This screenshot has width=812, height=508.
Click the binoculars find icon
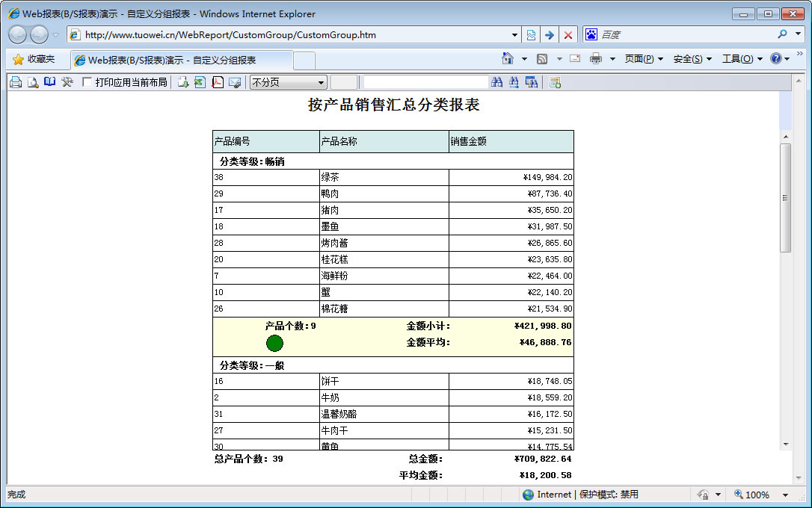pos(497,82)
